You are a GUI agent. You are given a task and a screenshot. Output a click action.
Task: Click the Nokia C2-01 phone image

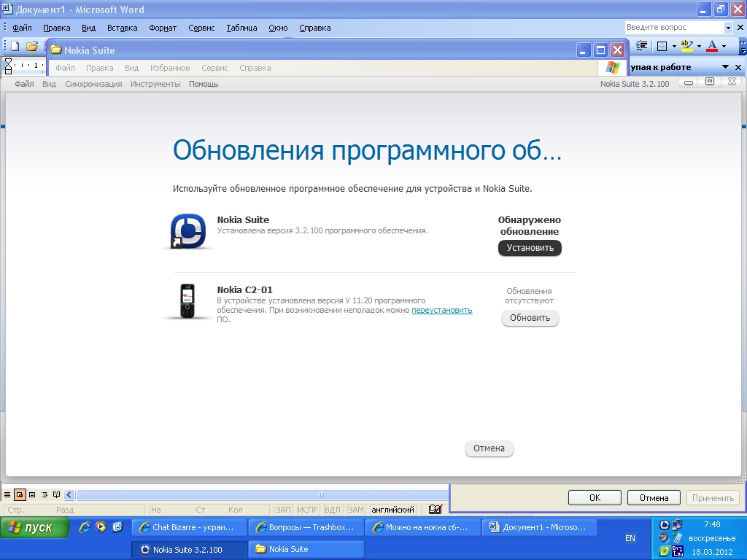pos(187,300)
